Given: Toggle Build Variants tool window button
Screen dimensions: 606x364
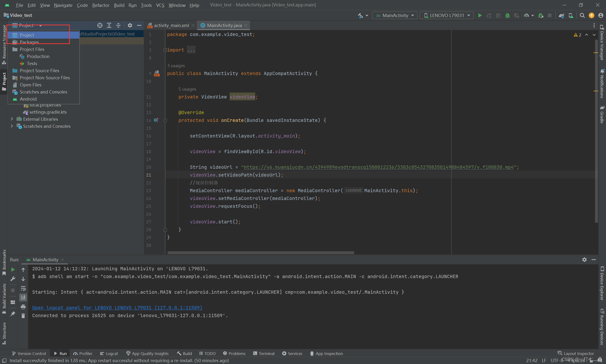Looking at the screenshot, I should pyautogui.click(x=4, y=298).
